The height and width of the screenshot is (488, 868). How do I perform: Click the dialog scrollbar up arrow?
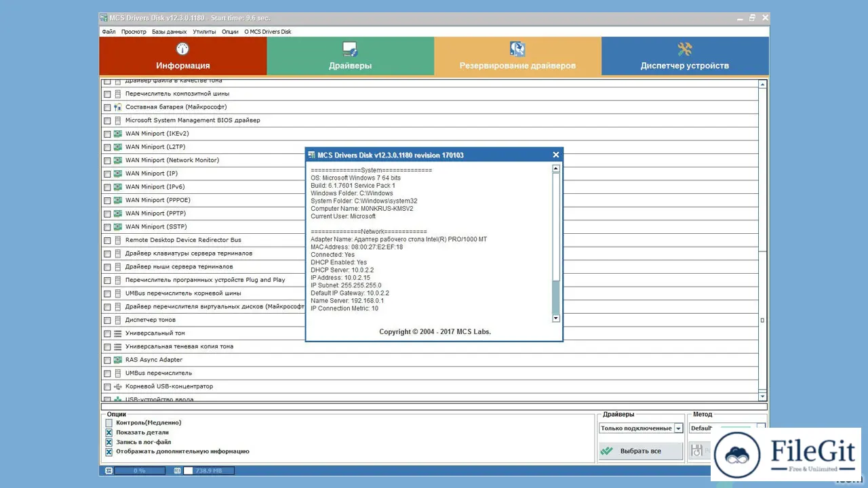(x=556, y=169)
